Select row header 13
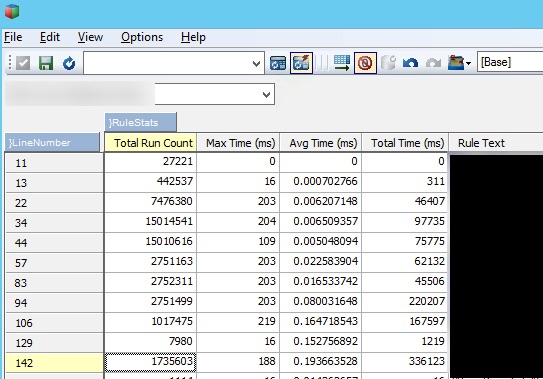This screenshot has width=543, height=379. 54,183
